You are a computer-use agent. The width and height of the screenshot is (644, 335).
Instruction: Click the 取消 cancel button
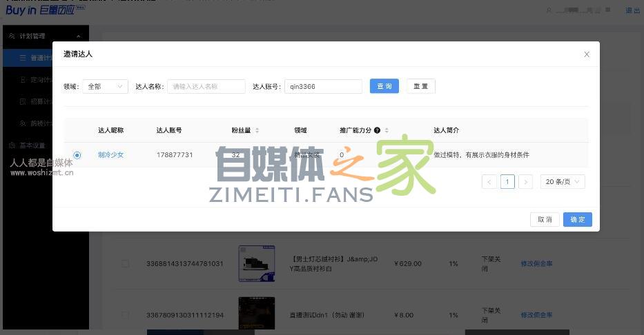(545, 219)
